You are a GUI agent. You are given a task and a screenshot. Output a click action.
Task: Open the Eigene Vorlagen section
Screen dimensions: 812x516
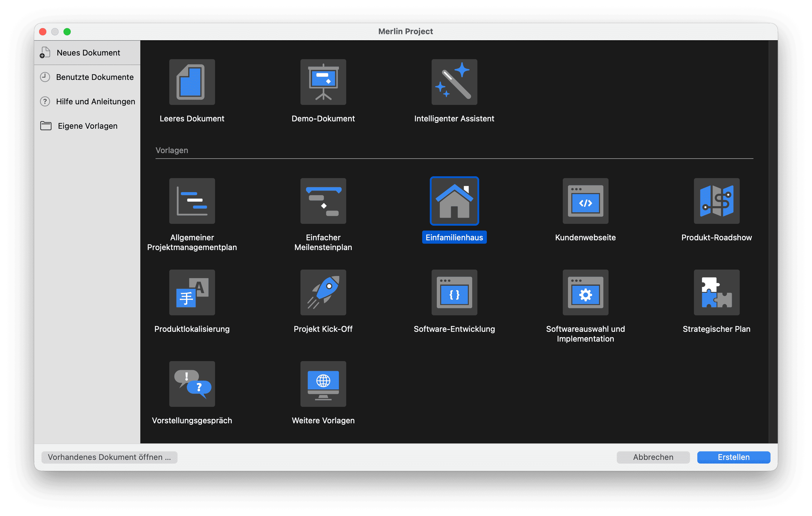pos(87,126)
